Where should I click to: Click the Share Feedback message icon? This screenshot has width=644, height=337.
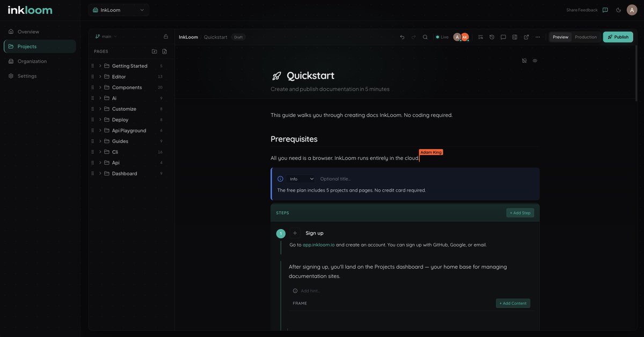605,10
